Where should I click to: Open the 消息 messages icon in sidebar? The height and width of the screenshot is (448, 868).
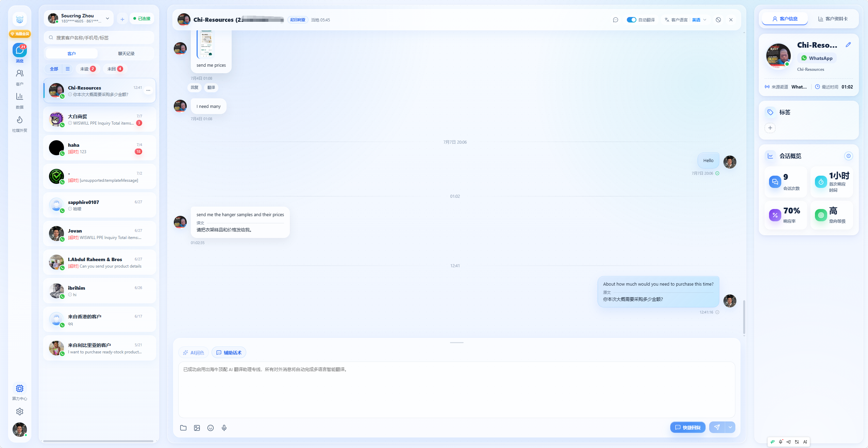(x=20, y=50)
